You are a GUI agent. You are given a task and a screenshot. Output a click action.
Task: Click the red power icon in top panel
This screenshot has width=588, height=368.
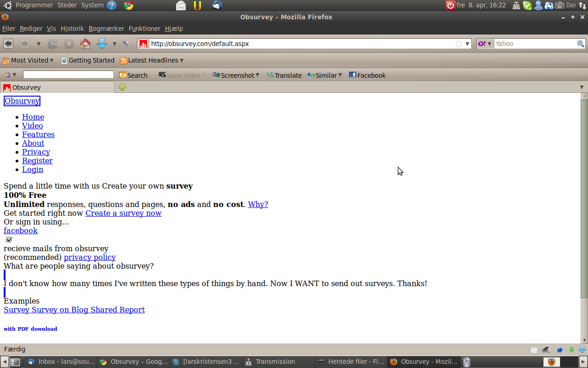tap(450, 5)
